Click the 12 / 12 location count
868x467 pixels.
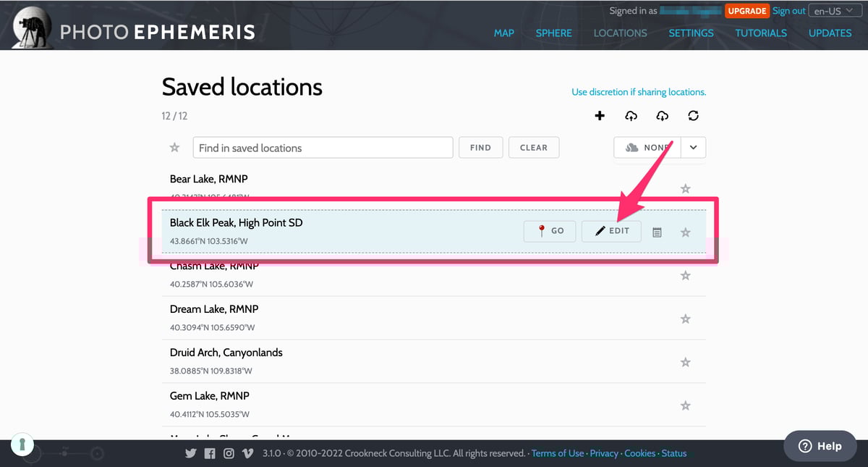tap(175, 116)
